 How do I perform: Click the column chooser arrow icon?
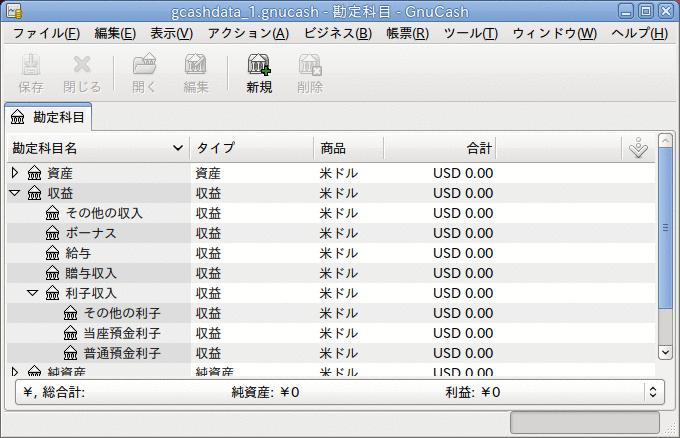(x=639, y=148)
